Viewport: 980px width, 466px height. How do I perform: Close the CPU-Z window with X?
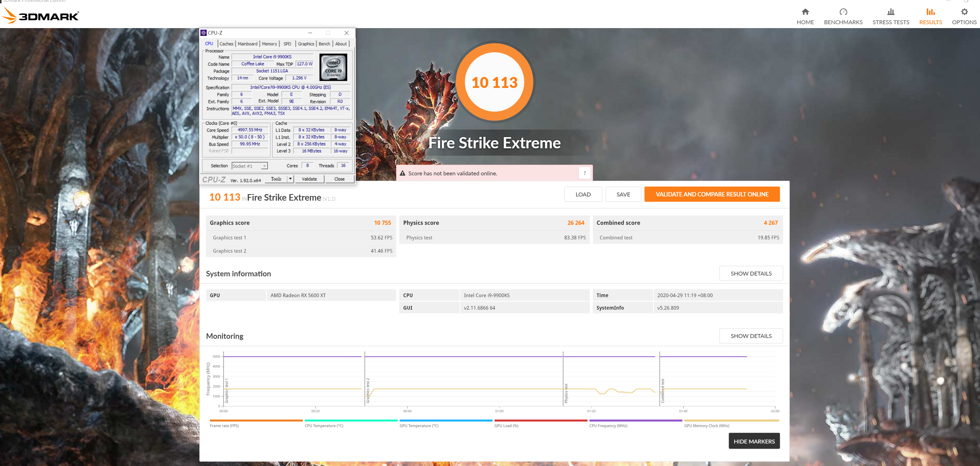pos(346,33)
